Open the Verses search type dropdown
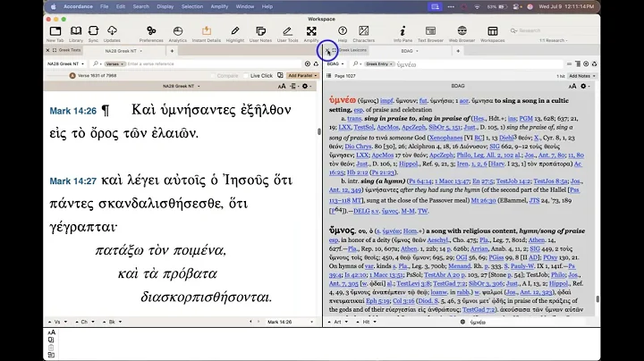Image resolution: width=644 pixels, height=361 pixels. (114, 64)
